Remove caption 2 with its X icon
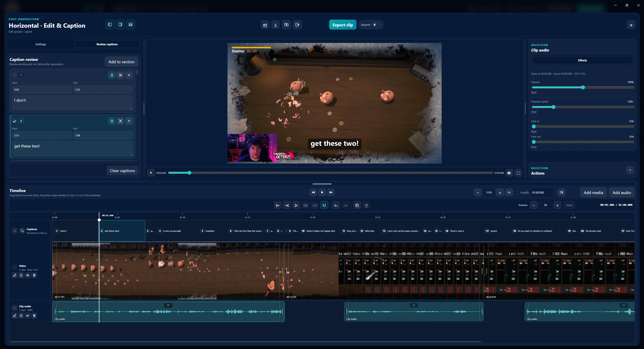Image resolution: width=644 pixels, height=349 pixels. click(x=129, y=121)
